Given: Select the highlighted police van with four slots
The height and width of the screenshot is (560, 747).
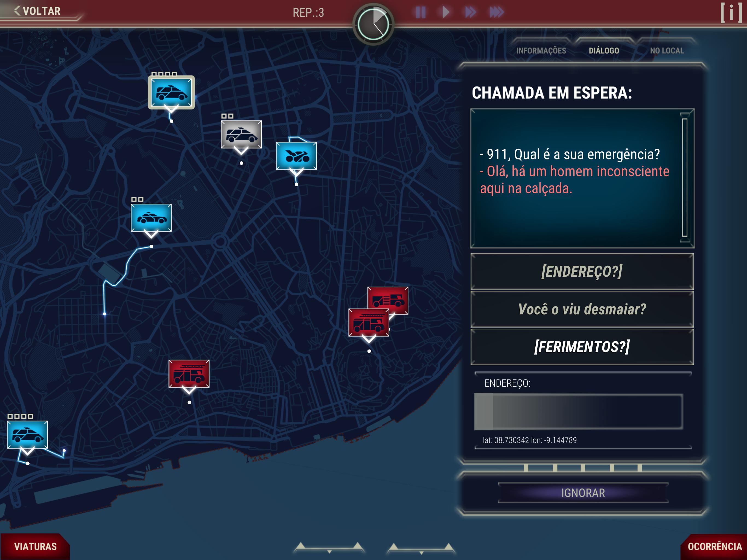Looking at the screenshot, I should click(171, 92).
